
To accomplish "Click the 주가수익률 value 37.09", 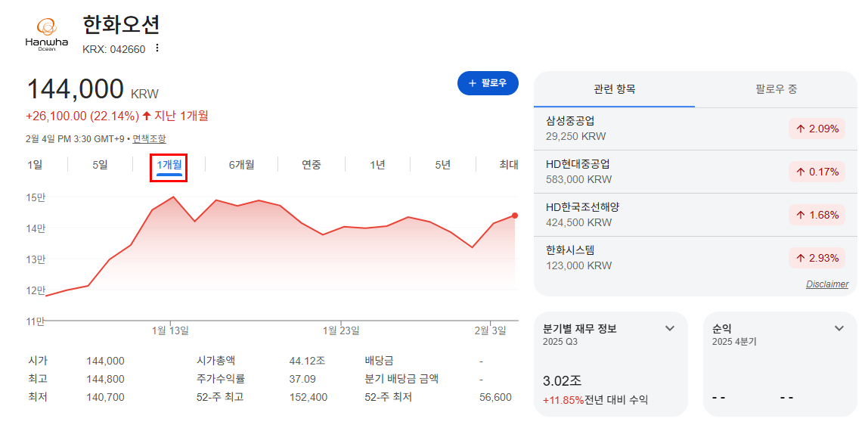I will click(302, 379).
